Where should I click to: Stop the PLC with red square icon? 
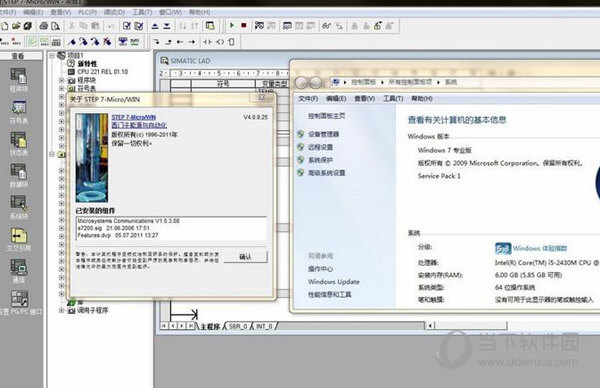click(x=244, y=26)
